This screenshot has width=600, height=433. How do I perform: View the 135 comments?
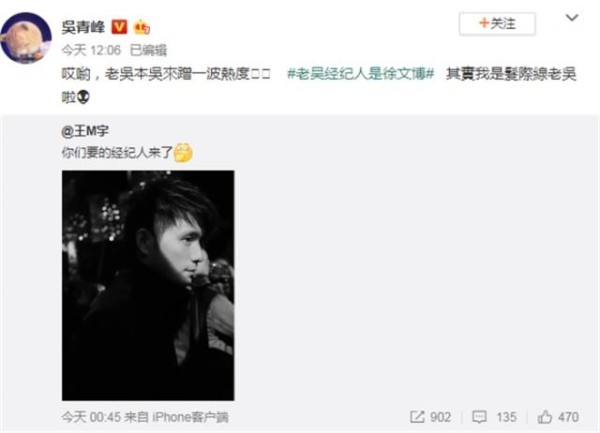[506, 417]
